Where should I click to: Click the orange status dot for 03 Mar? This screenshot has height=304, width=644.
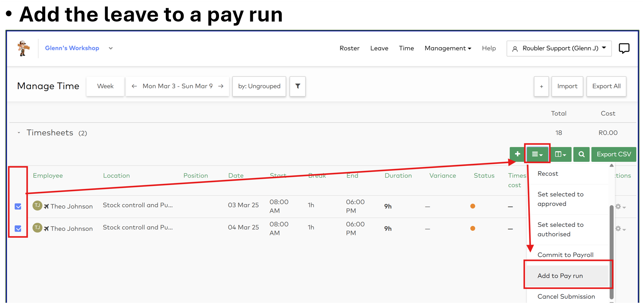click(473, 206)
